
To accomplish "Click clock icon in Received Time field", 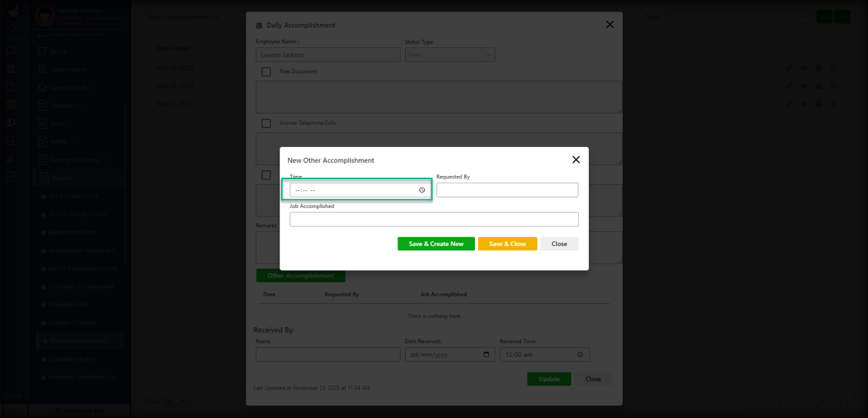I will coord(581,355).
